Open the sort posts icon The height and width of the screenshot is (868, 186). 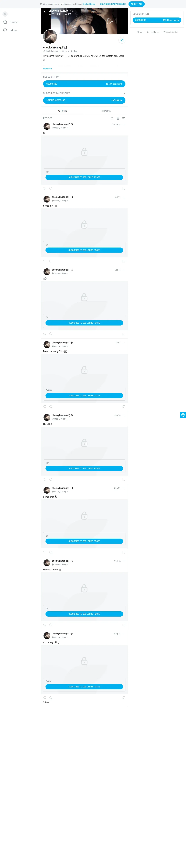(124, 118)
